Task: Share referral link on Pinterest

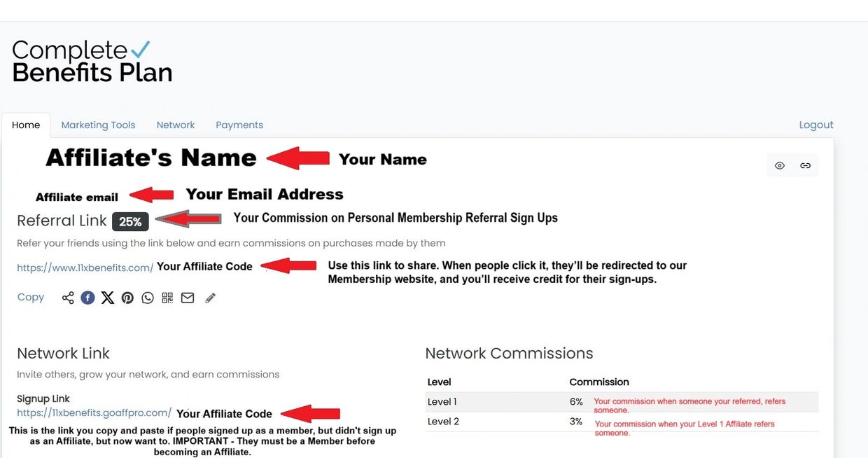Action: (127, 298)
